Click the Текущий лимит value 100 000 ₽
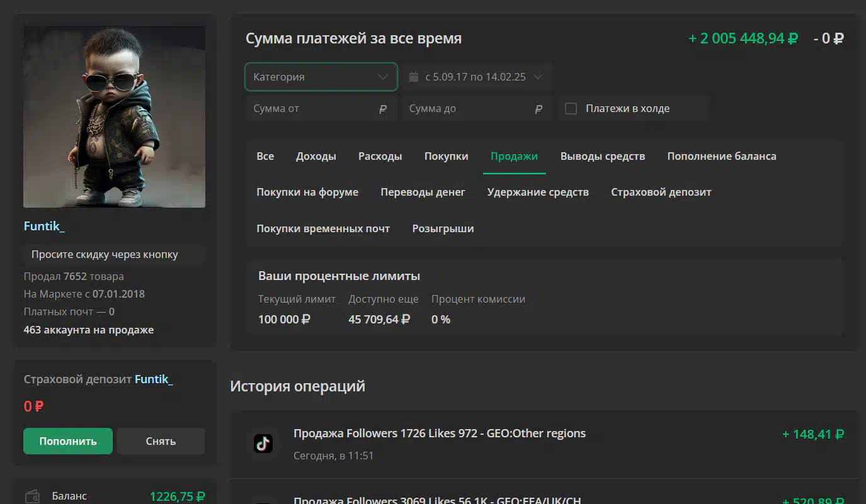 pyautogui.click(x=284, y=319)
